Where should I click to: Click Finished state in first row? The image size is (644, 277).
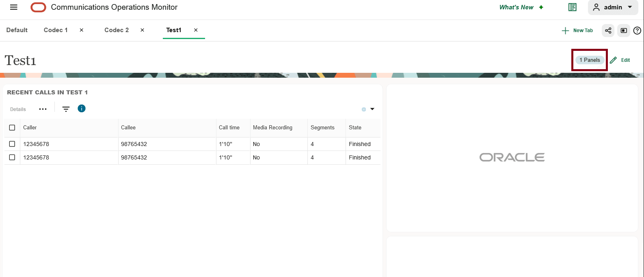360,144
